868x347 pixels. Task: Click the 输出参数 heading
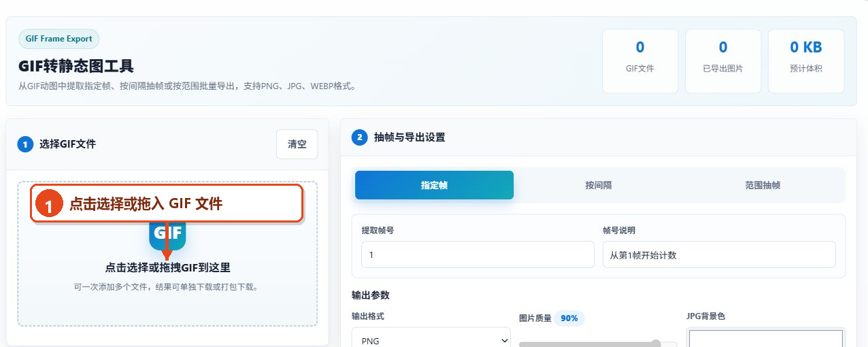tap(371, 295)
